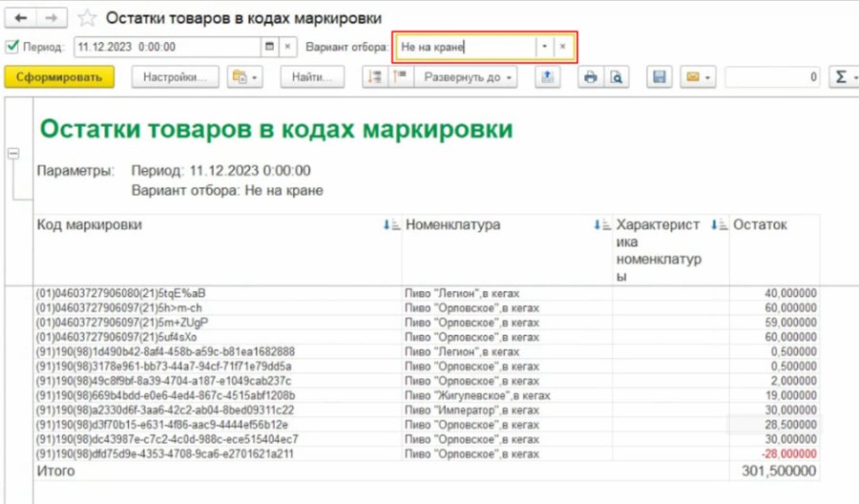The height and width of the screenshot is (504, 859).
Task: Select code (91)190(98)dc43987e-c7c2-4c0d-988c-ece515404ec7
Action: [167, 439]
